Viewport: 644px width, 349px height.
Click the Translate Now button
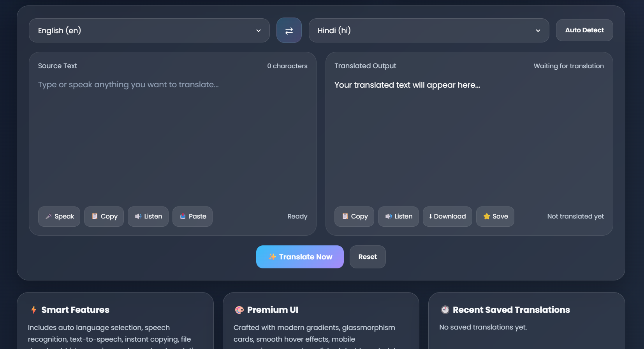pos(300,257)
